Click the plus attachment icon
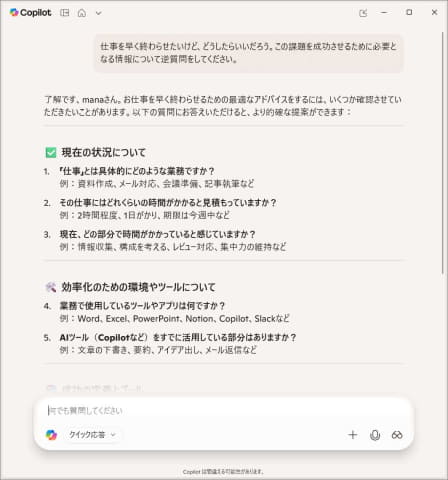 352,435
